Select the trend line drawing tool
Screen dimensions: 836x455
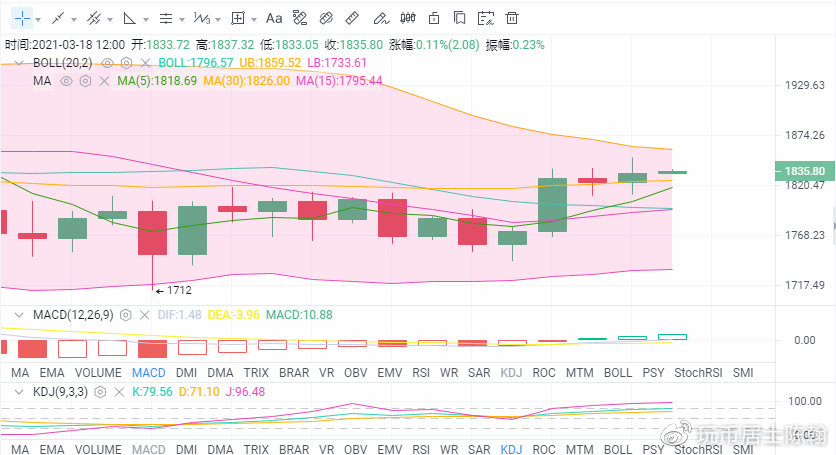(58, 19)
